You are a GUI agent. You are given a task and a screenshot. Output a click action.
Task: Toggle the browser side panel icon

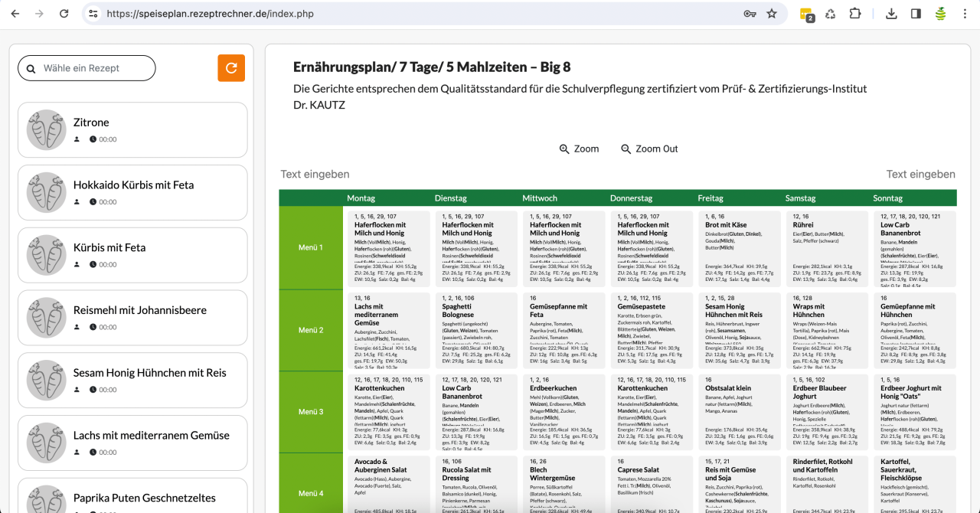(916, 14)
